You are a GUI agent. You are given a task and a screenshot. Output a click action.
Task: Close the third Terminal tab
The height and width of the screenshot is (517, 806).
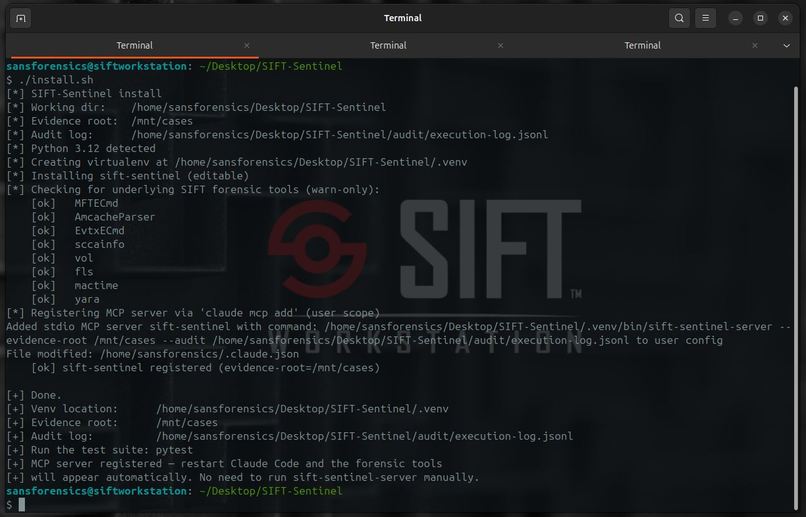(x=755, y=46)
